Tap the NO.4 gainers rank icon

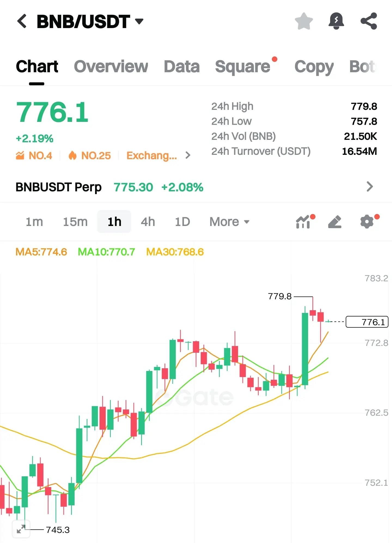pos(20,155)
